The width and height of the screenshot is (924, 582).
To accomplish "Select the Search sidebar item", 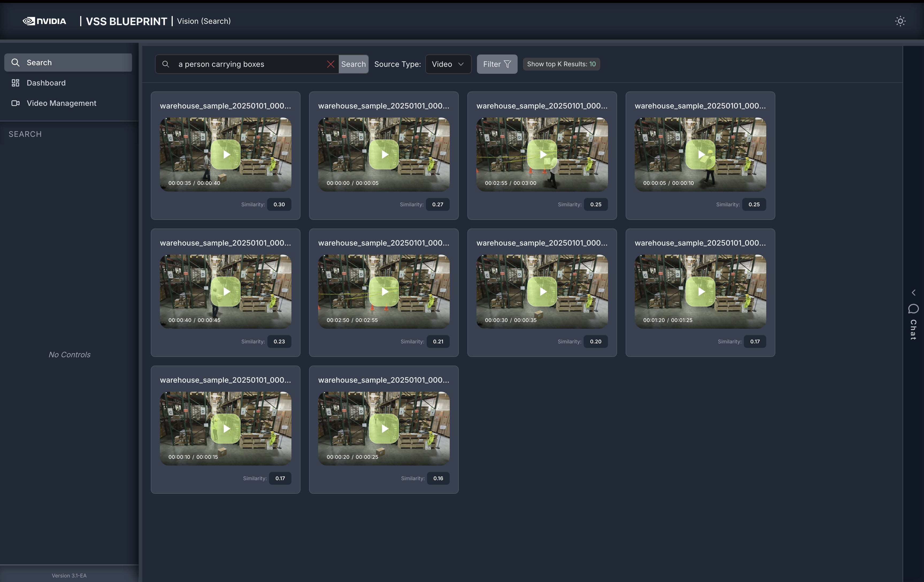I will 68,63.
